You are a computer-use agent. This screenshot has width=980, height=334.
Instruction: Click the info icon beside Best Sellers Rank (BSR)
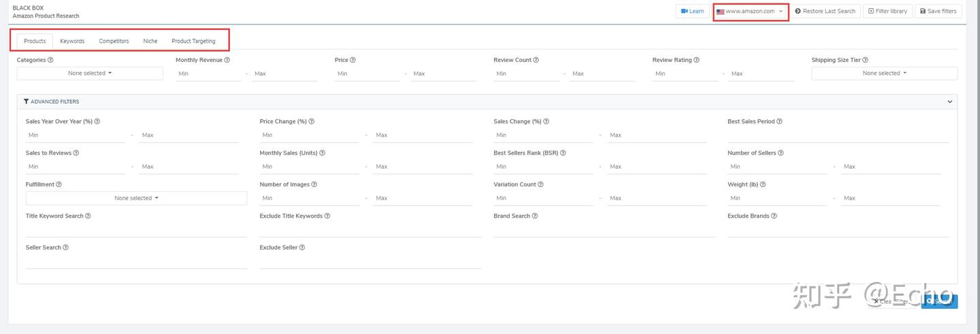tap(563, 153)
